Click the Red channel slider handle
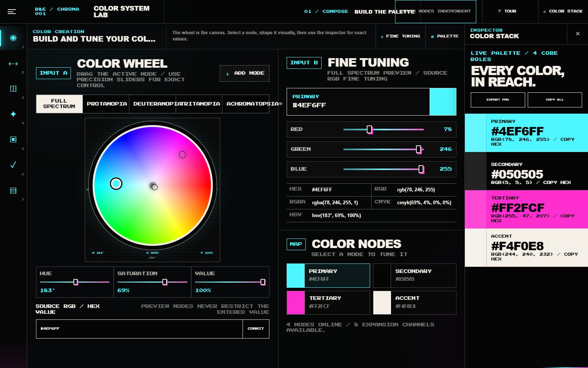Screen dimensions: 588x368 click(369, 130)
